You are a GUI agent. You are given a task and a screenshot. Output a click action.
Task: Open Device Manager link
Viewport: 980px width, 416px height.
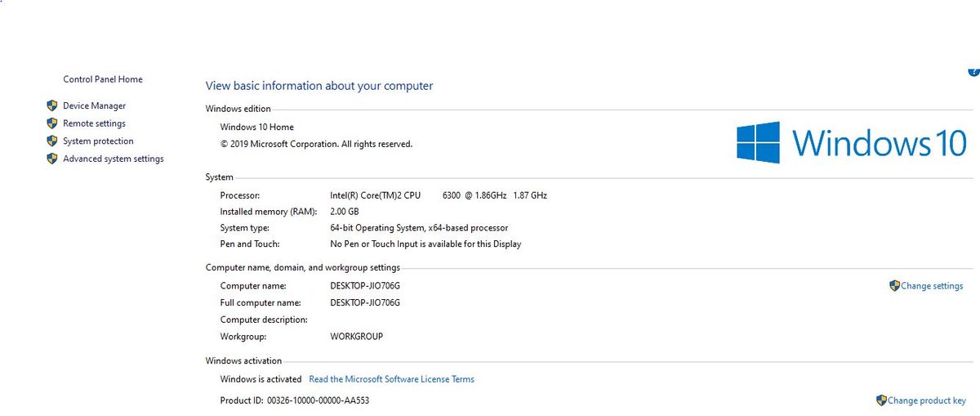point(95,105)
